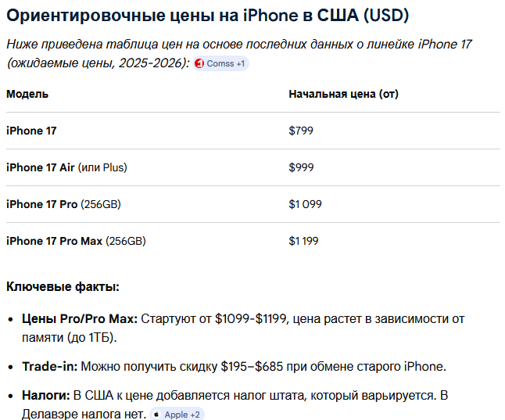The image size is (505, 420).
Task: Open the "Comss +1" sources chip label
Action: [225, 63]
